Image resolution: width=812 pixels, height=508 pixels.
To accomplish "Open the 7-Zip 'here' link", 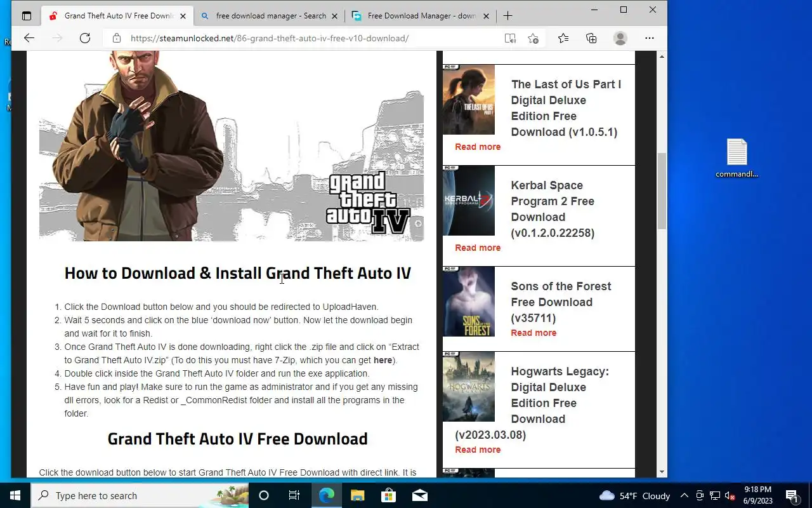I will tap(383, 360).
